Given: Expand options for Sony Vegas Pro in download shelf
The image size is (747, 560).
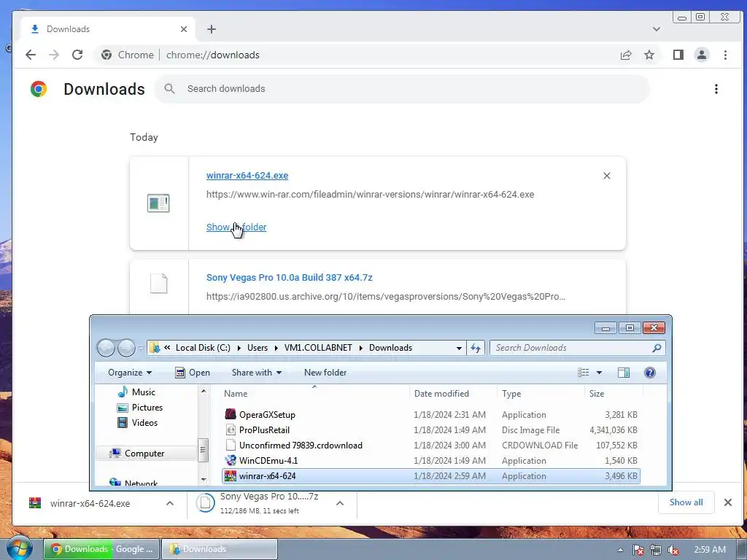Looking at the screenshot, I should point(340,503).
